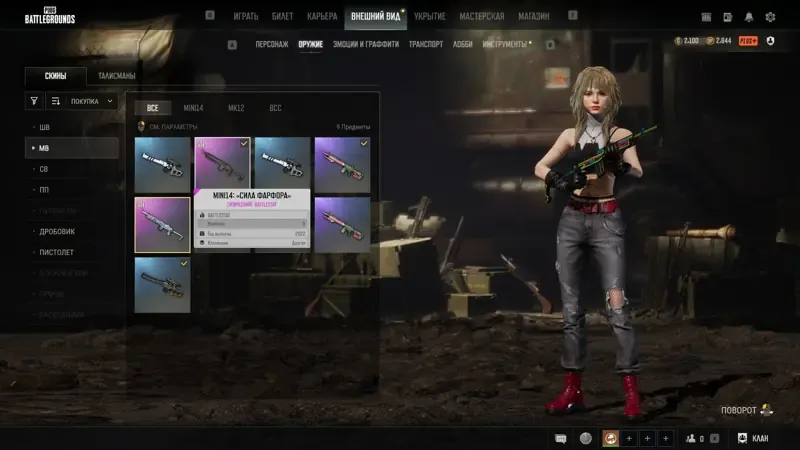
Task: Select the pink rifle skin without checkmark
Action: click(342, 224)
